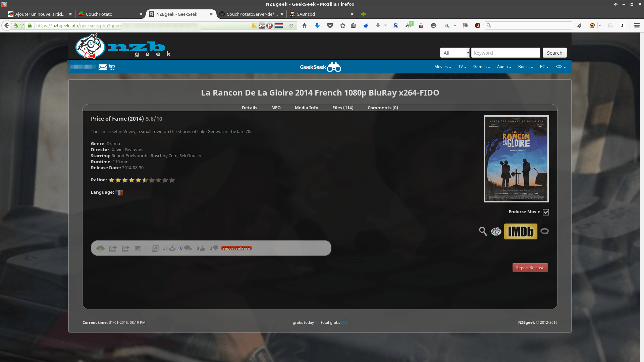Switch to the NFO tab

click(276, 108)
